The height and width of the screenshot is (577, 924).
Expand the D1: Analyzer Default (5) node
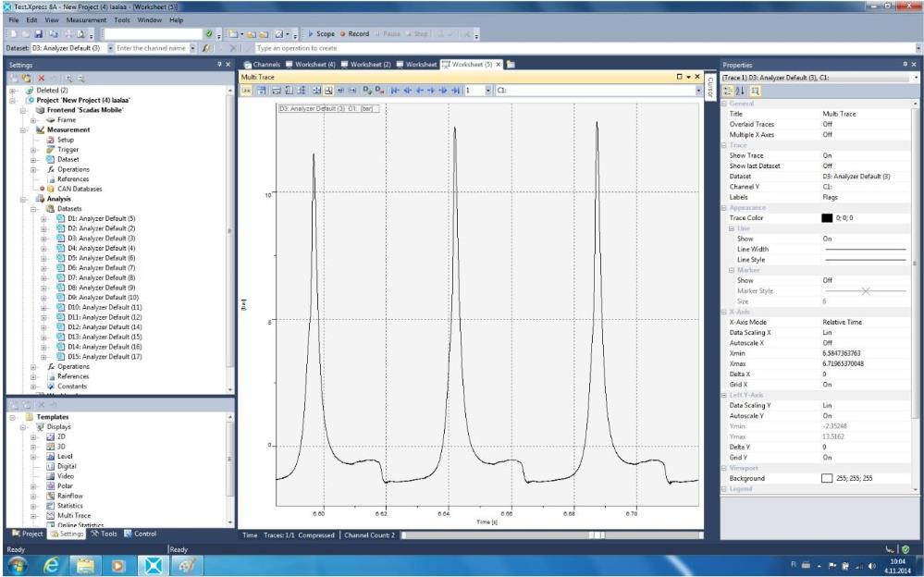43,218
